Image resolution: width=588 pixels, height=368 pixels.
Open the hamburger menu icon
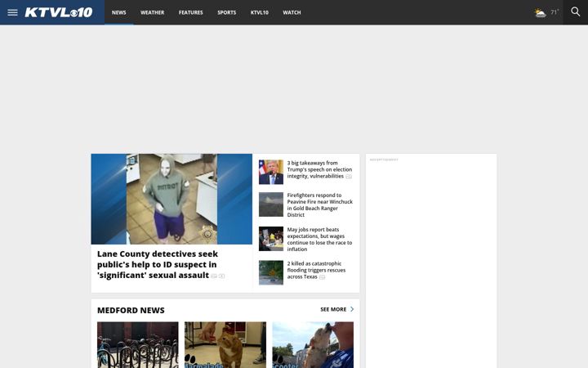[x=12, y=12]
